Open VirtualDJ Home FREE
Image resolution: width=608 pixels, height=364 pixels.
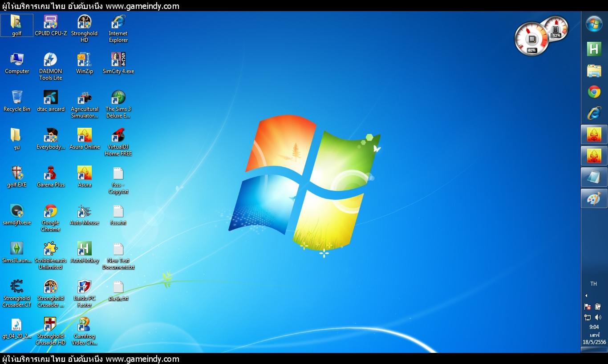[x=118, y=142]
